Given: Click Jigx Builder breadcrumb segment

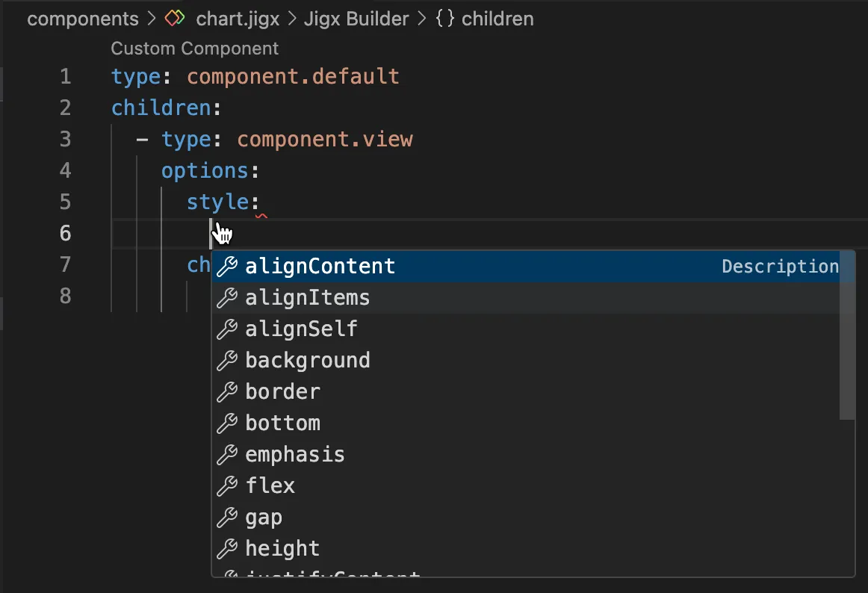Looking at the screenshot, I should pyautogui.click(x=356, y=19).
